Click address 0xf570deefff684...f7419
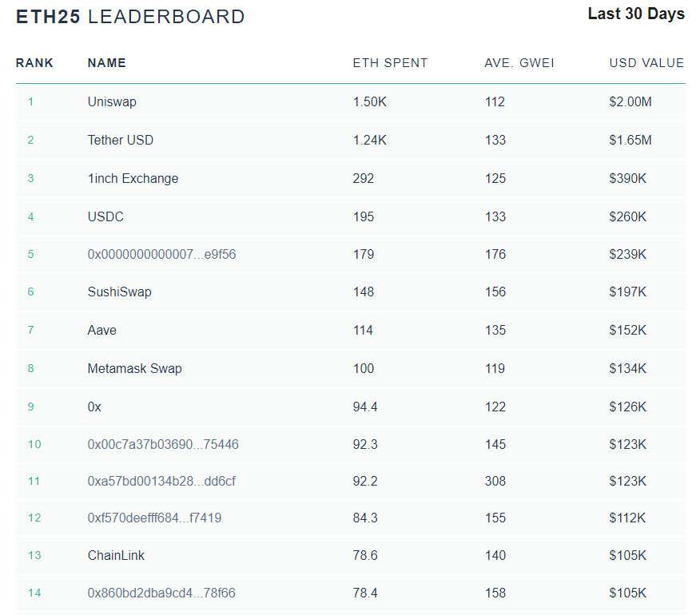Screen dimensions: 700x615 [154, 518]
